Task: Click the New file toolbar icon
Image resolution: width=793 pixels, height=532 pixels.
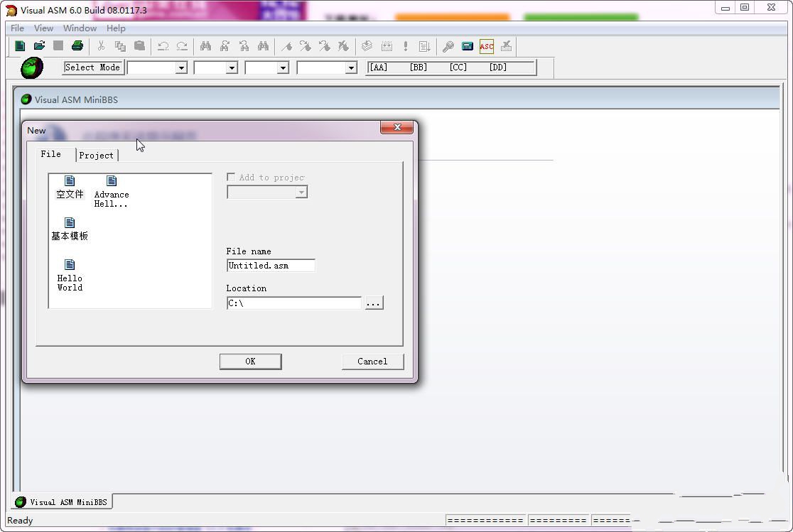Action: point(20,47)
